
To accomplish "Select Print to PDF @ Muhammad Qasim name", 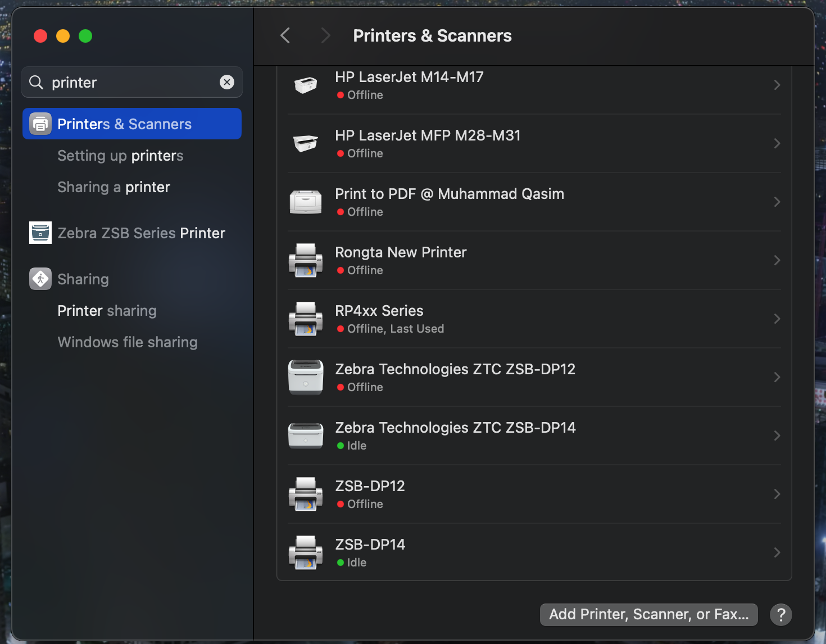I will click(x=450, y=194).
